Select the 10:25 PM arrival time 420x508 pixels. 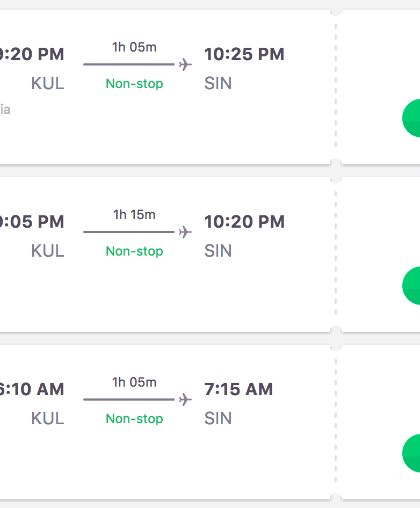click(244, 54)
